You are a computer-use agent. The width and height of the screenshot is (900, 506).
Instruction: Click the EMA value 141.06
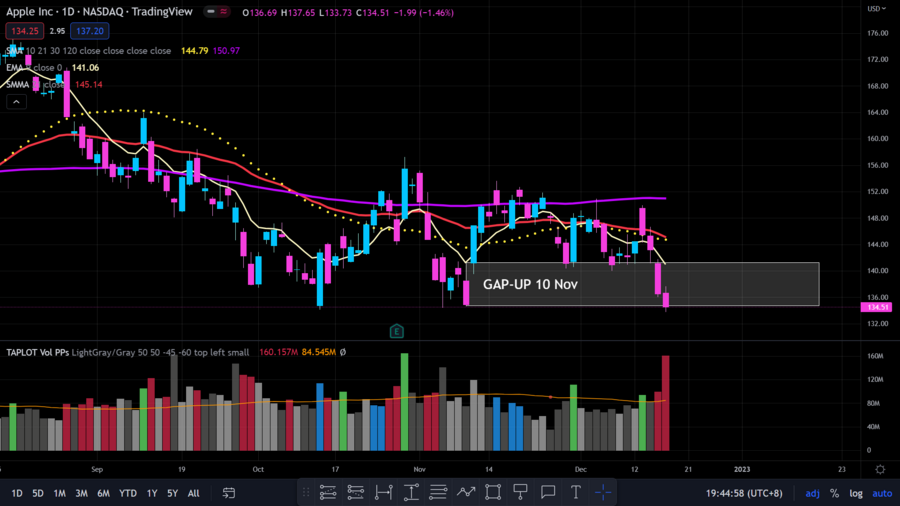85,68
